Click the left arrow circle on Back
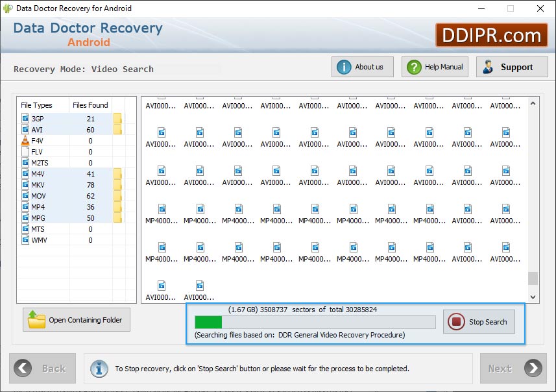556x392 pixels. pyautogui.click(x=23, y=368)
